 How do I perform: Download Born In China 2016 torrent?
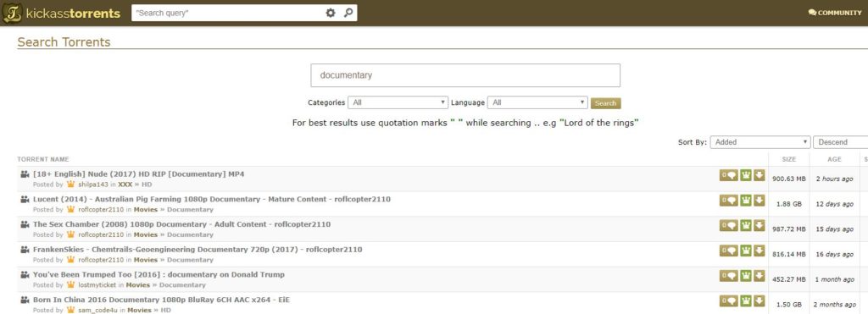pyautogui.click(x=759, y=300)
